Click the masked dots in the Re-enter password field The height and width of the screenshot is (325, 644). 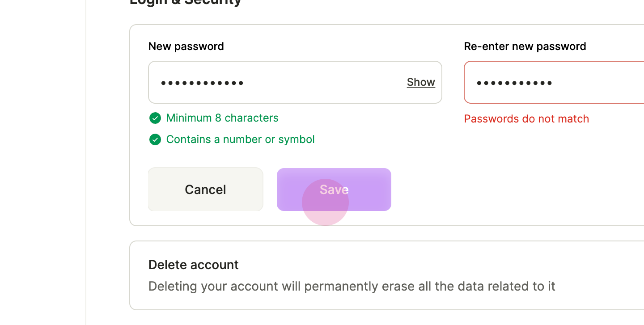point(514,83)
